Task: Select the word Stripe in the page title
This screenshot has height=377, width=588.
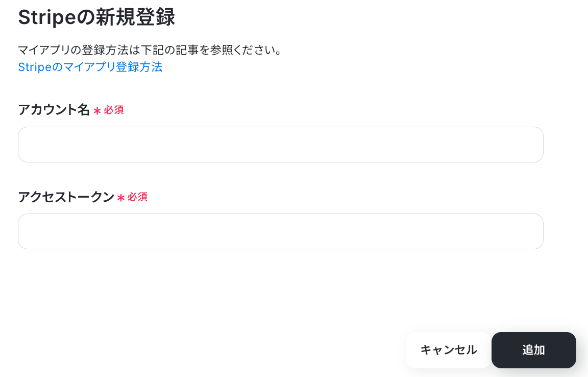Action: pyautogui.click(x=47, y=18)
